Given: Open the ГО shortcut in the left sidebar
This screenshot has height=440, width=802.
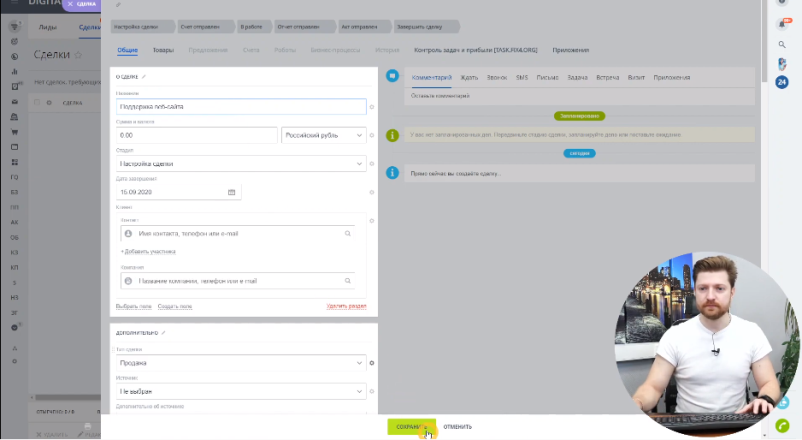Looking at the screenshot, I should click(x=14, y=177).
